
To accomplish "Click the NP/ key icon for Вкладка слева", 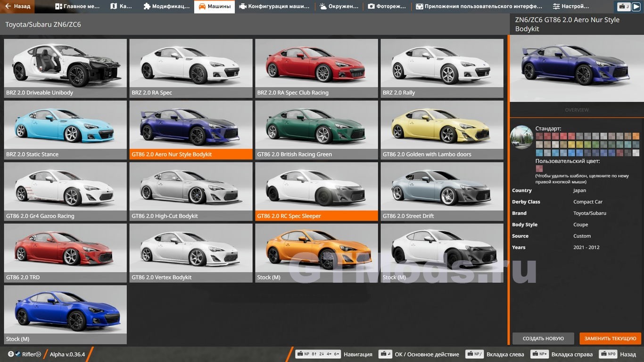I will coord(474,354).
